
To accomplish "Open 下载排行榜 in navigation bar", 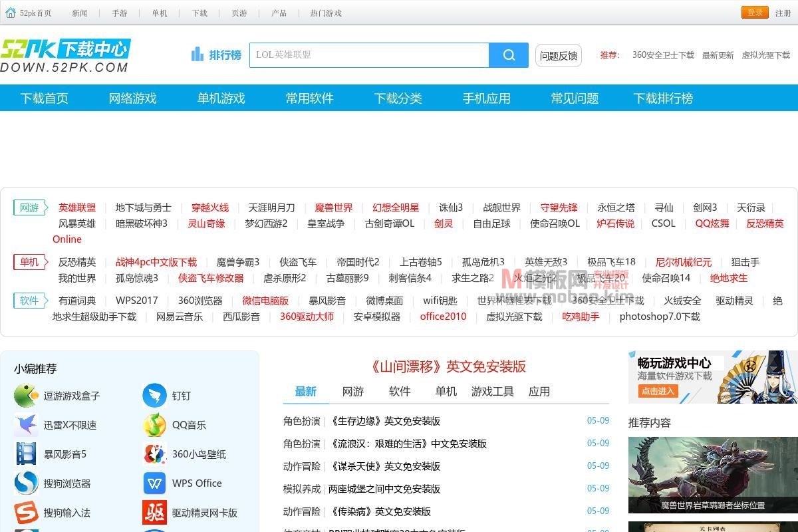I will 663,98.
